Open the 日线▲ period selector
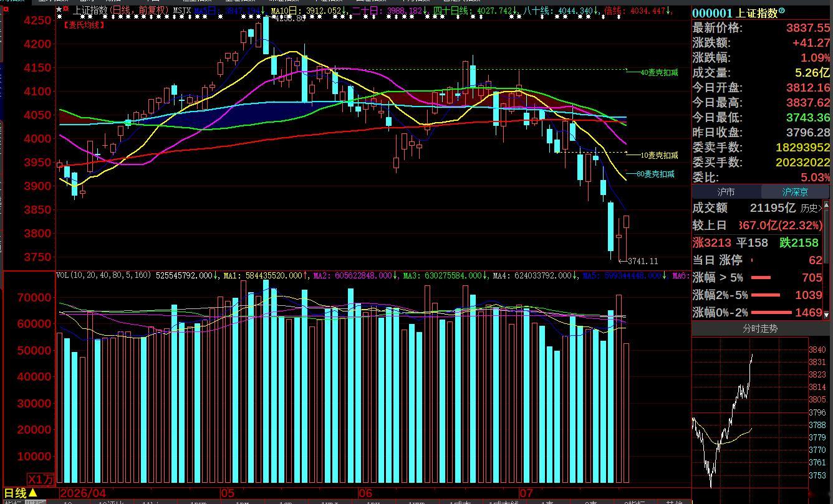This screenshot has height=504, width=833. [21, 493]
